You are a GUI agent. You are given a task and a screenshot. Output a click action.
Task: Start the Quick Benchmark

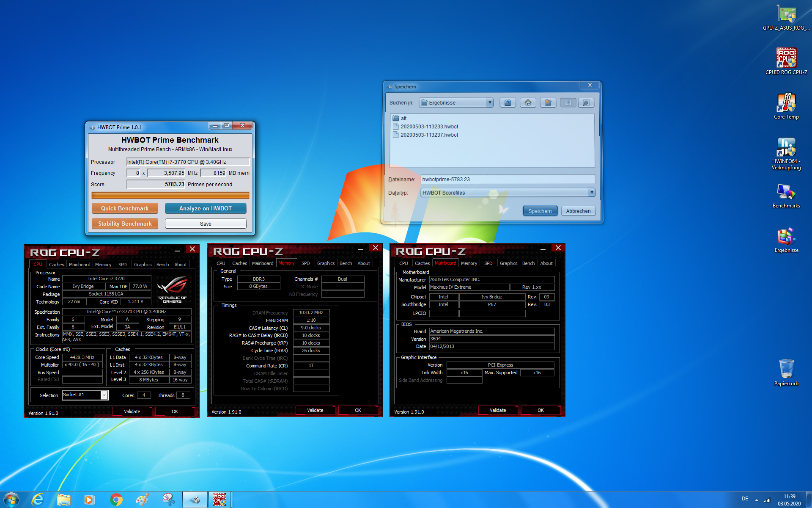(125, 208)
